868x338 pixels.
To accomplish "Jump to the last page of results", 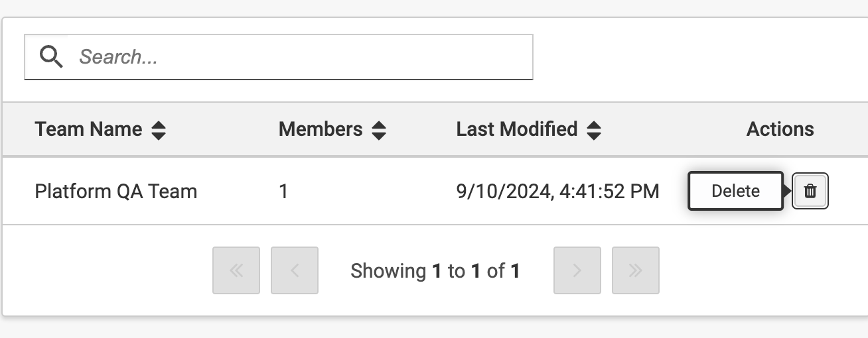I will [x=636, y=270].
